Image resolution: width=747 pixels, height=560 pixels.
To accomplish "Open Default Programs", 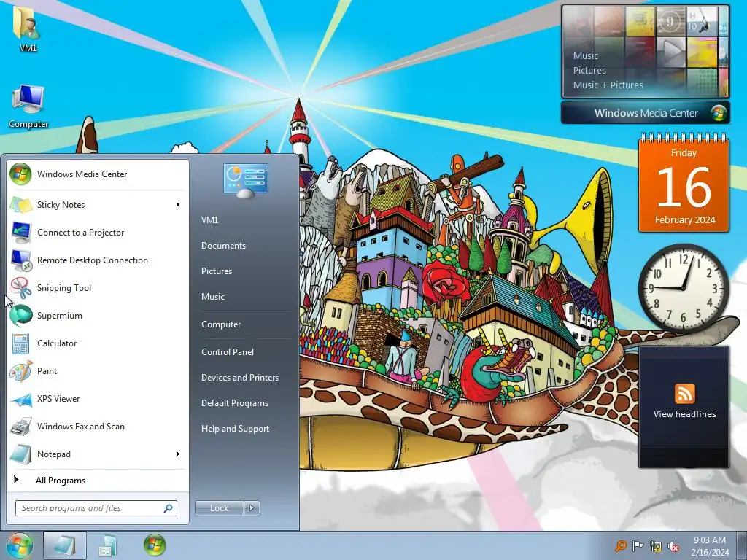I will (235, 403).
